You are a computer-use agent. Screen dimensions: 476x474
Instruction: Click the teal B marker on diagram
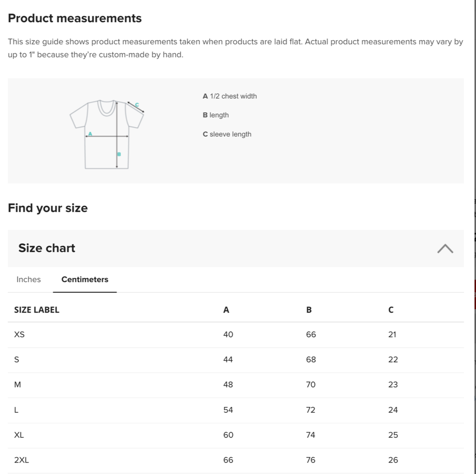(119, 154)
